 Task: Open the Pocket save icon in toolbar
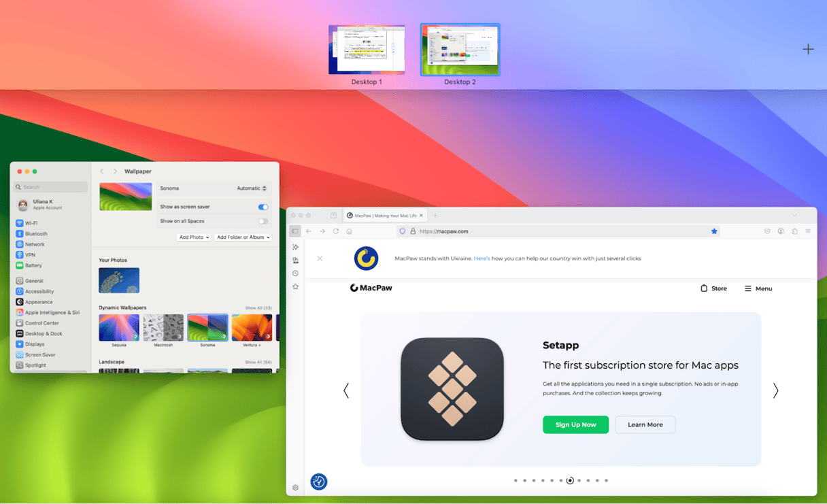point(767,231)
